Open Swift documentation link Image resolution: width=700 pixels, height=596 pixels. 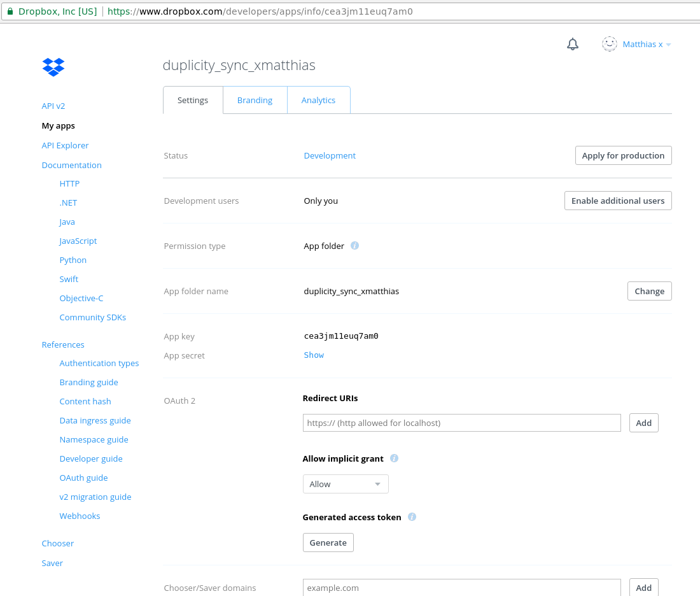point(69,280)
